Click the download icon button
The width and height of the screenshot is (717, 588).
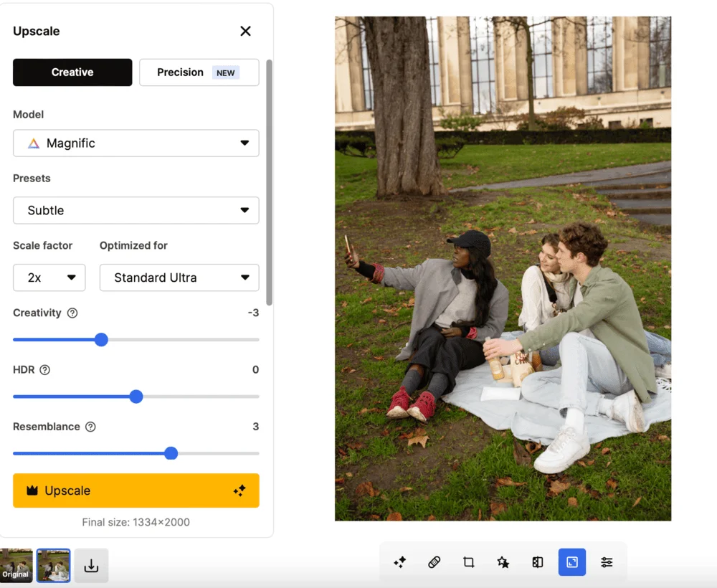point(91,566)
